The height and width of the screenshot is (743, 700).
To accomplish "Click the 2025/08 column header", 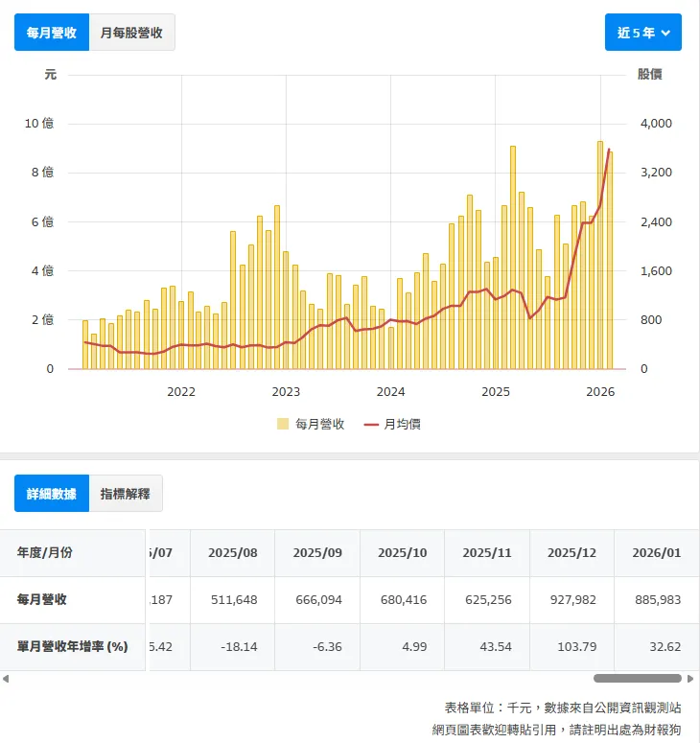I will (x=233, y=552).
